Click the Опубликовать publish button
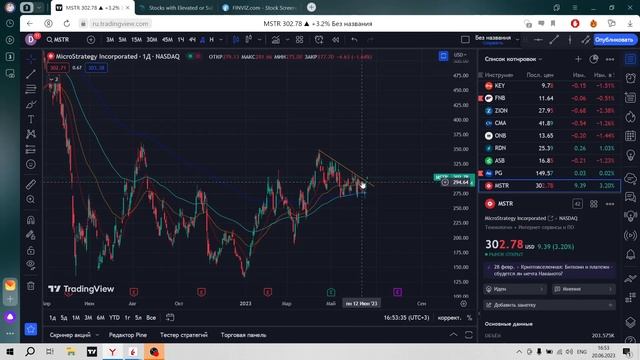Screen dimensions: 640x360 pos(614,40)
